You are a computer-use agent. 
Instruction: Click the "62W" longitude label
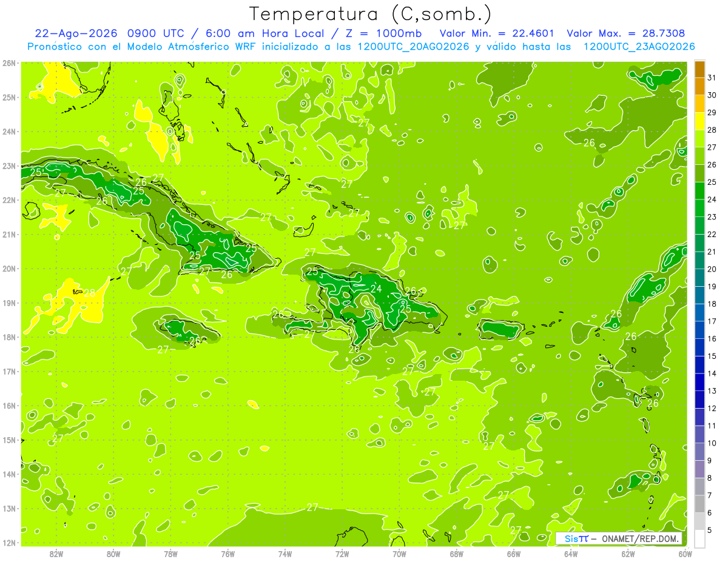pos(628,554)
